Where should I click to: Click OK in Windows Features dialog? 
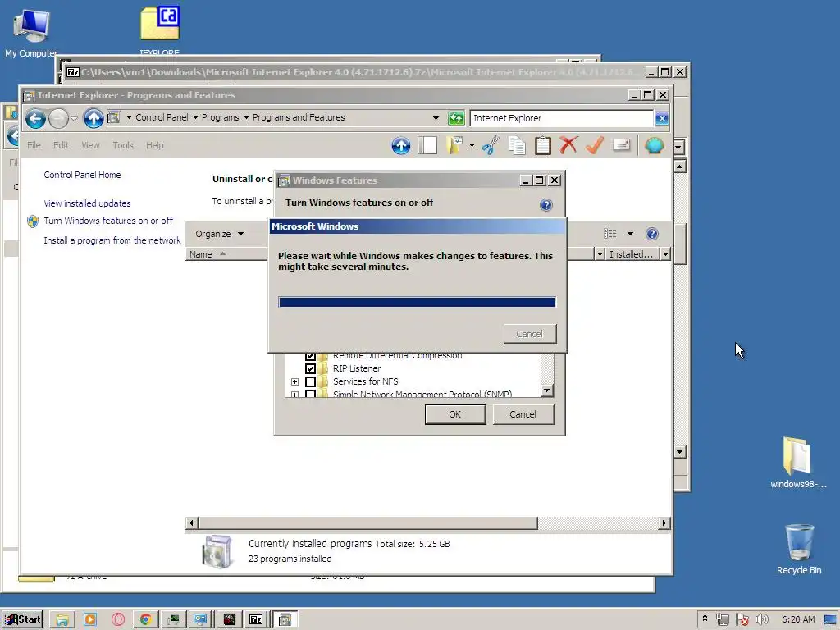click(454, 414)
